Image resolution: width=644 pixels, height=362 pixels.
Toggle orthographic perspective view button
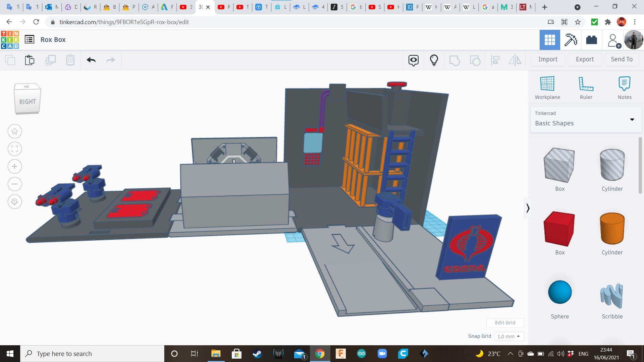point(15,201)
